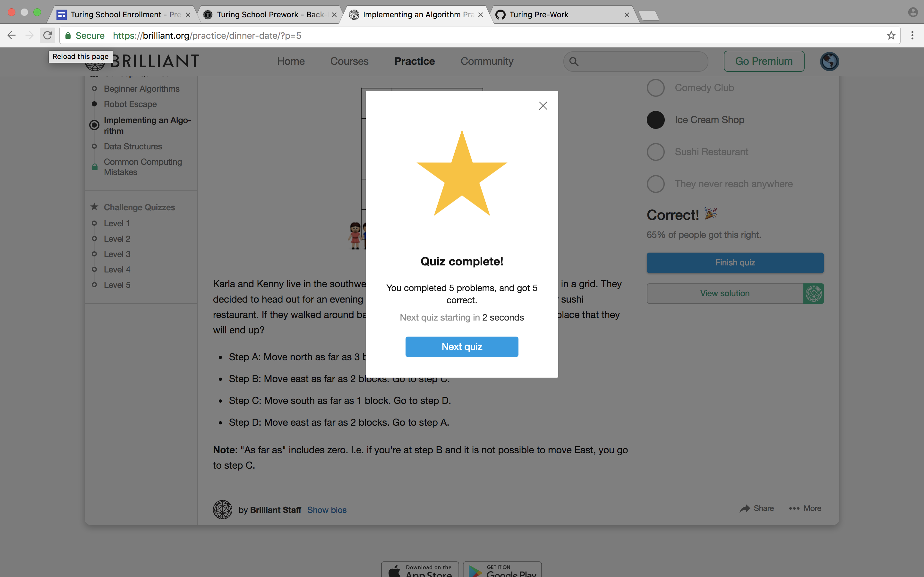Reload the page with browser reload icon
Image resolution: width=924 pixels, height=577 pixels.
click(x=47, y=36)
